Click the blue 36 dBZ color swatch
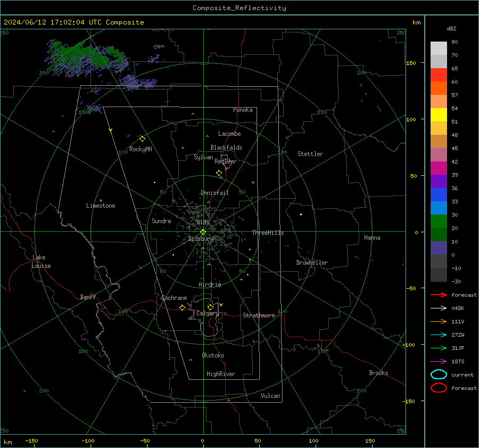Screen dimensions: 479x448 coord(439,195)
